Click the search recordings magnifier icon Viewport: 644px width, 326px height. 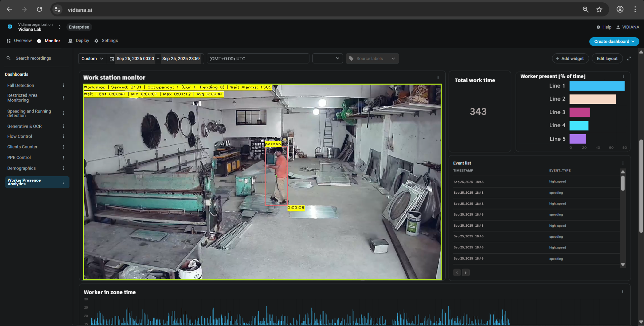pos(8,58)
